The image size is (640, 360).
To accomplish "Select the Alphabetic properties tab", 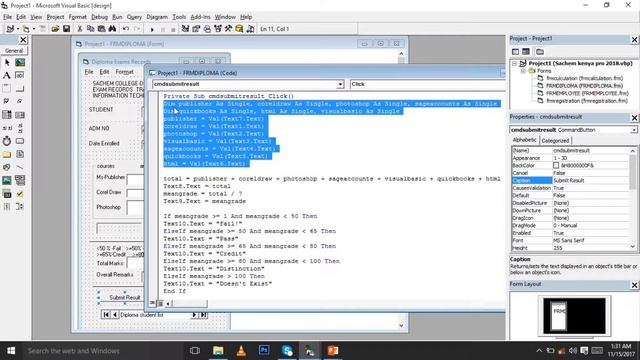I will [524, 140].
